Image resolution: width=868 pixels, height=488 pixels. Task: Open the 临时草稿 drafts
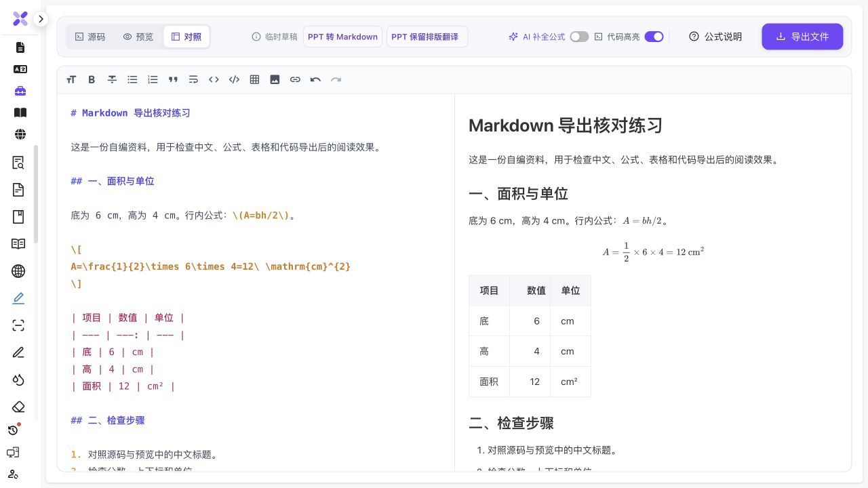pyautogui.click(x=275, y=37)
